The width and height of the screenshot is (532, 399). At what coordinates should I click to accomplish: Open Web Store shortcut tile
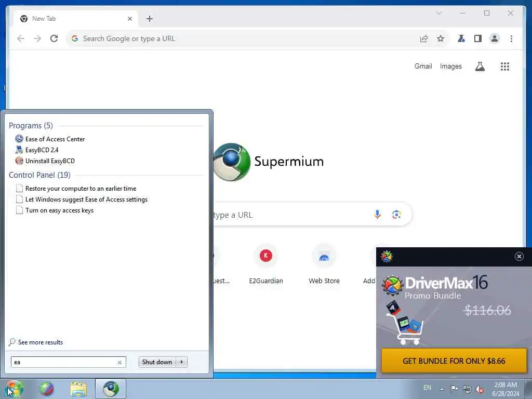click(324, 264)
